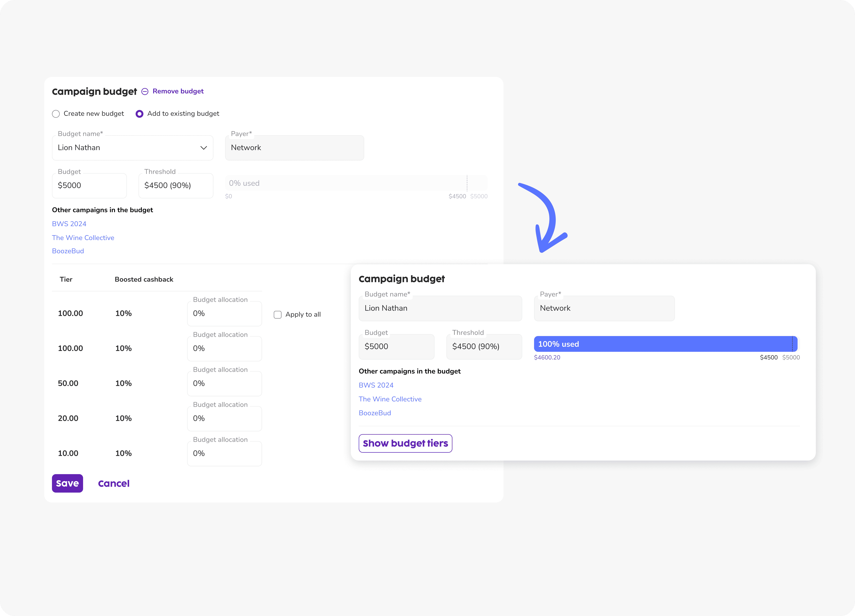Open The Wine Collective link in left panel

tap(83, 238)
